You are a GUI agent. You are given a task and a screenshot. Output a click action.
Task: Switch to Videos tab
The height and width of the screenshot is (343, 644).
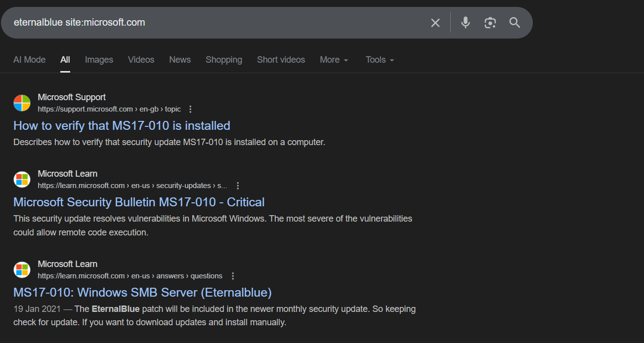141,60
